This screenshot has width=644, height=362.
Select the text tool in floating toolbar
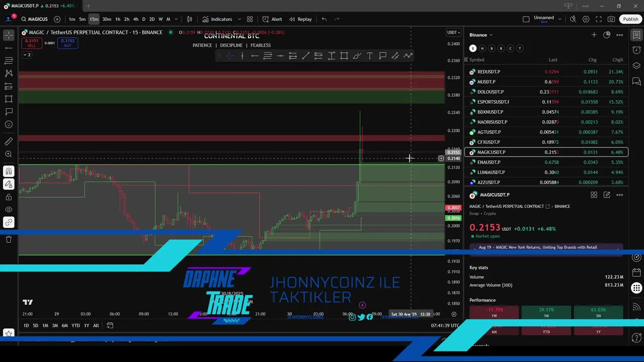[x=370, y=56]
